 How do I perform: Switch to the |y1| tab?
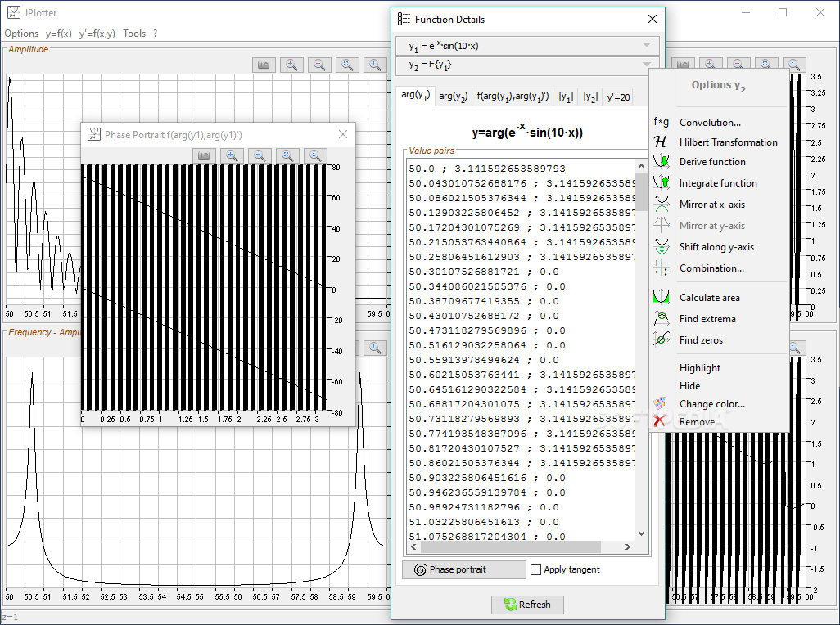coord(566,97)
